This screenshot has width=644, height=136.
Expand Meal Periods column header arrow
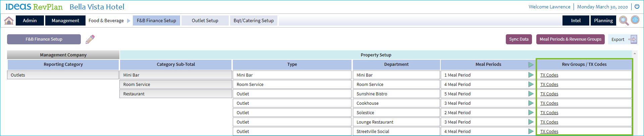(531, 64)
